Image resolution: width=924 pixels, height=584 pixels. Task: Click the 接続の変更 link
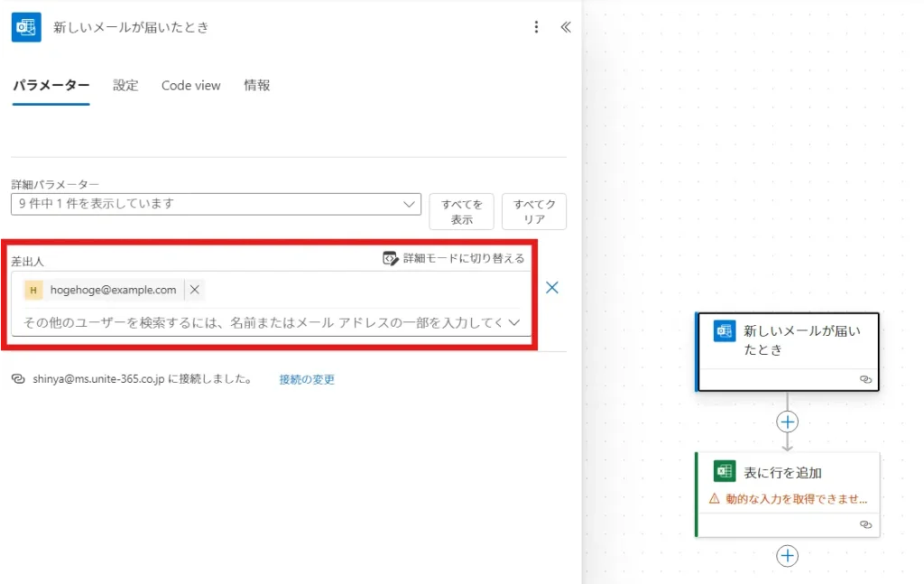point(307,380)
